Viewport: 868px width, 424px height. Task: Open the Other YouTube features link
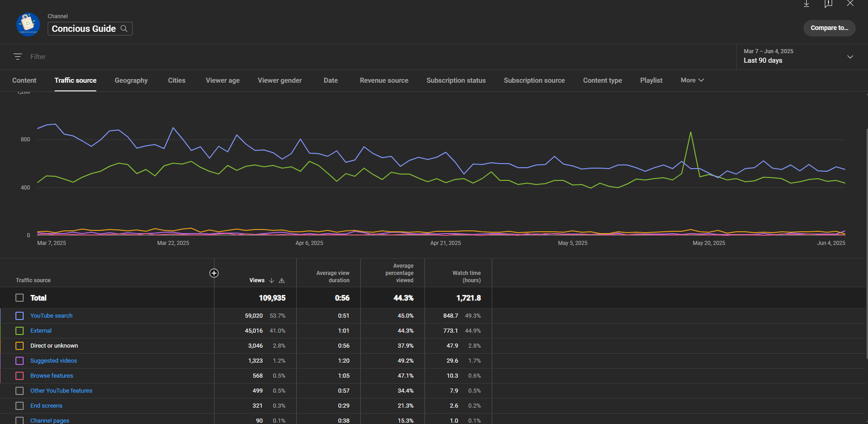tap(61, 391)
